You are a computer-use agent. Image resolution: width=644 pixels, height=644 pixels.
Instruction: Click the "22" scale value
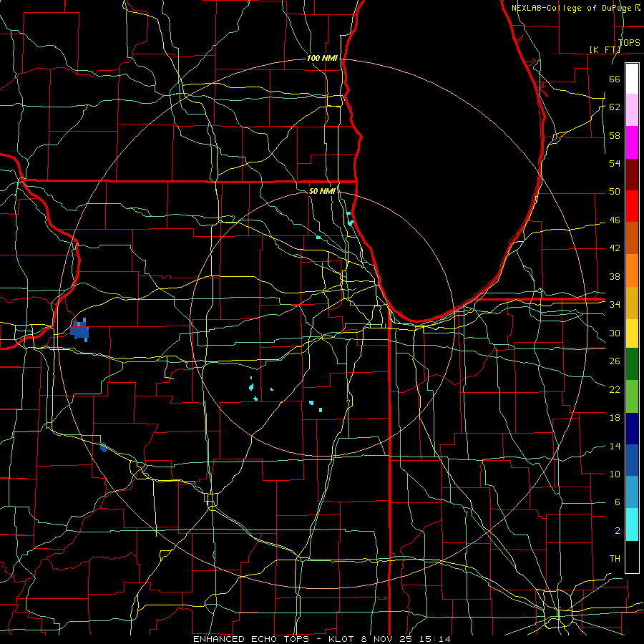point(615,389)
